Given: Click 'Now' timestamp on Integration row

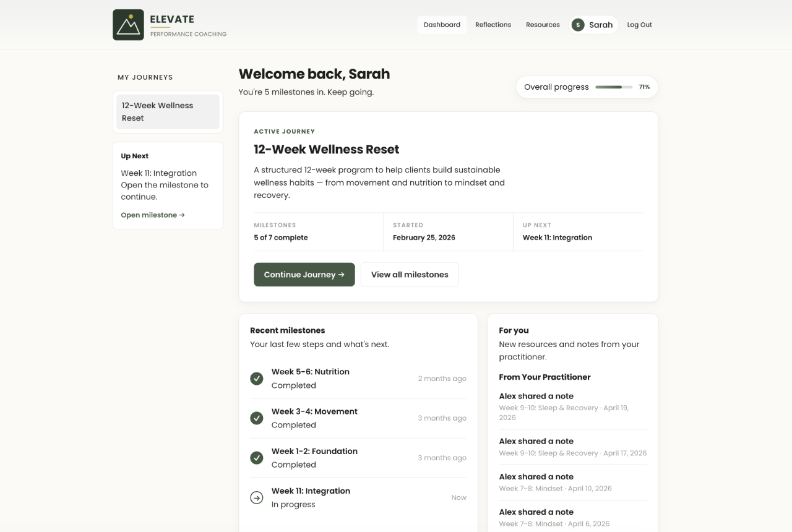Looking at the screenshot, I should pyautogui.click(x=459, y=497).
